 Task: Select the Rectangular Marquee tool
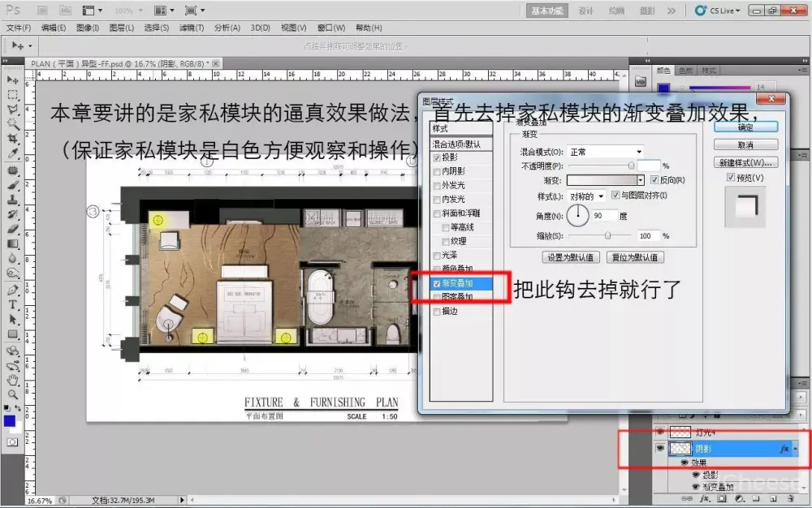(x=13, y=94)
